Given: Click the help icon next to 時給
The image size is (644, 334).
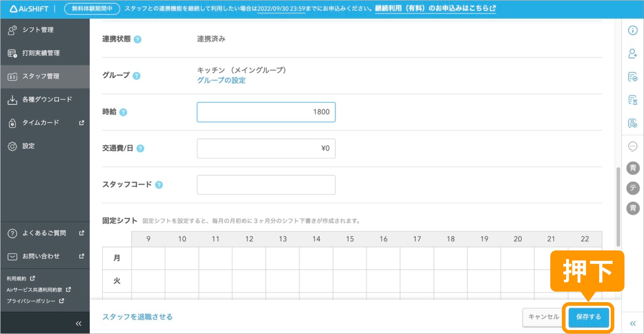Looking at the screenshot, I should pyautogui.click(x=123, y=112).
